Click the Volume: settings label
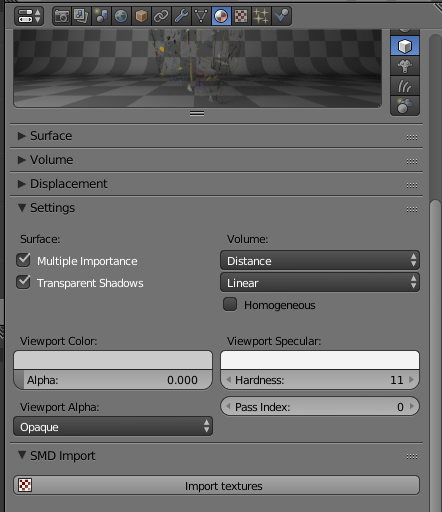The height and width of the screenshot is (512, 442). click(x=247, y=239)
